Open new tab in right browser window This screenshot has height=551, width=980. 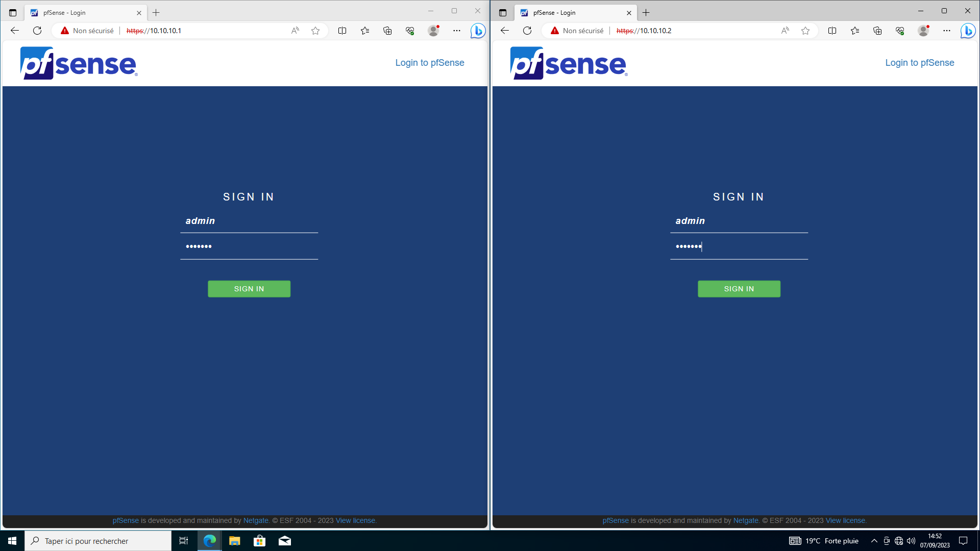[646, 13]
